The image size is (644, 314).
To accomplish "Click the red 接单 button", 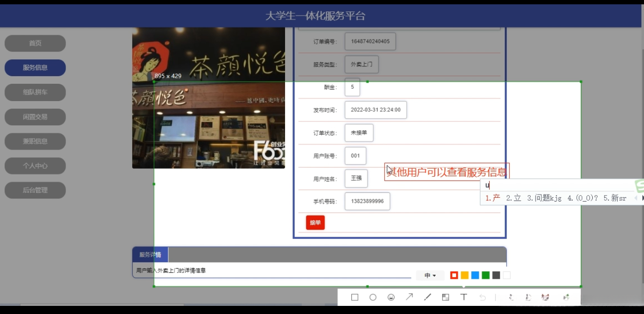I will (315, 222).
